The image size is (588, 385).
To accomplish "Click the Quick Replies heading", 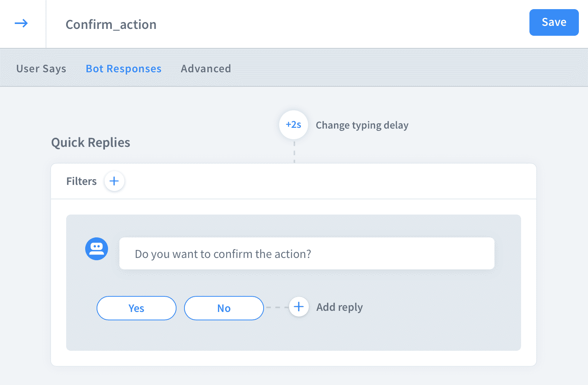I will (91, 143).
